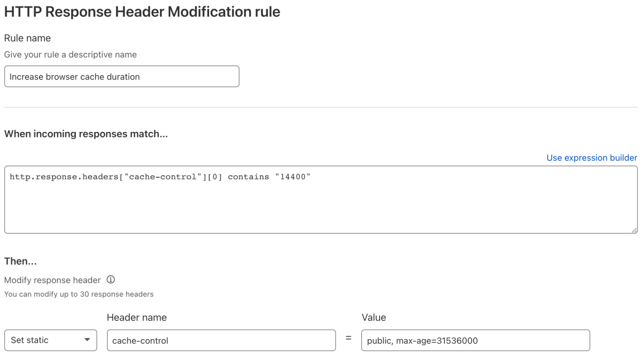Image resolution: width=644 pixels, height=356 pixels.
Task: Click the Use expression builder link
Action: coord(591,157)
